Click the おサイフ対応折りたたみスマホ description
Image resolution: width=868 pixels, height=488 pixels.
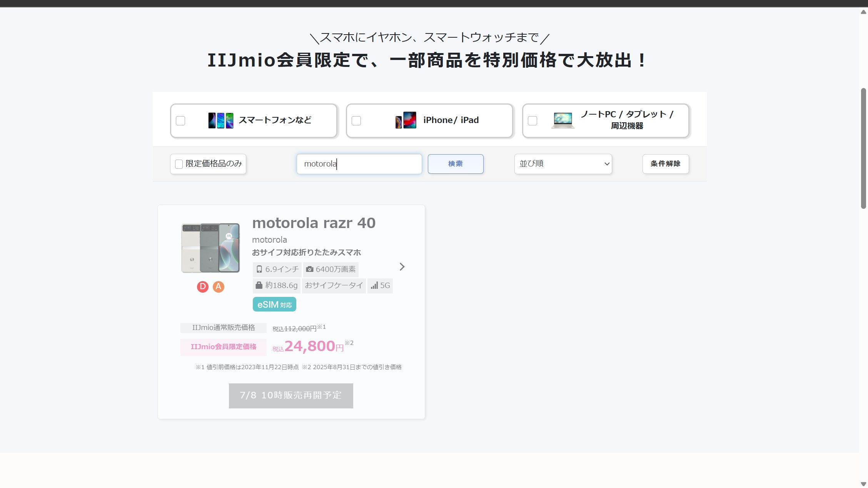[x=307, y=253]
